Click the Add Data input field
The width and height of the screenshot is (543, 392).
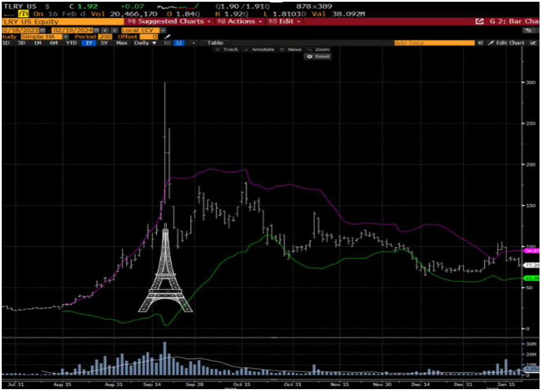click(434, 43)
